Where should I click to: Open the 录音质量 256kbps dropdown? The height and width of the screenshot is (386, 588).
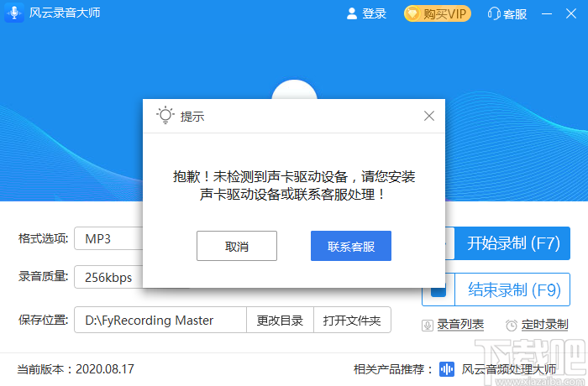tap(108, 277)
